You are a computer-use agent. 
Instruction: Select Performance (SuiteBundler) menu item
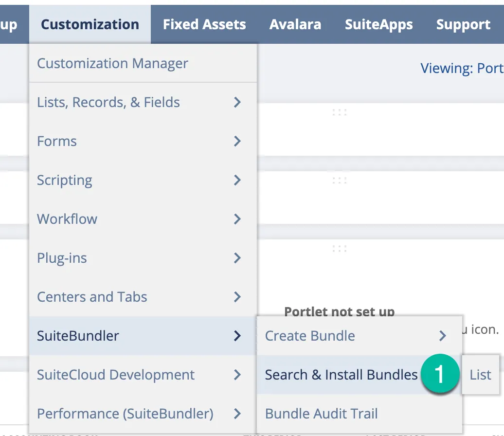click(143, 414)
